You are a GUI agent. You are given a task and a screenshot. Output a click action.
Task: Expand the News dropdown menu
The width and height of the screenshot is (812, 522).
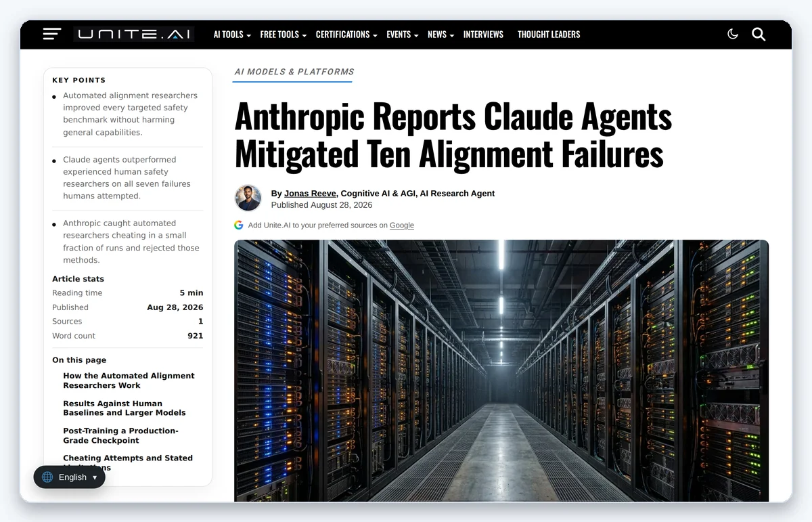[441, 35]
